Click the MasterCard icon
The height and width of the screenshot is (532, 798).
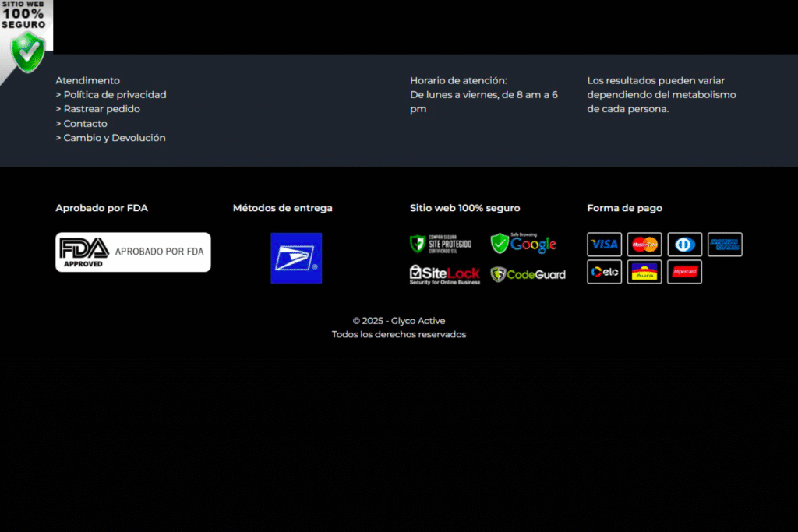(x=644, y=245)
